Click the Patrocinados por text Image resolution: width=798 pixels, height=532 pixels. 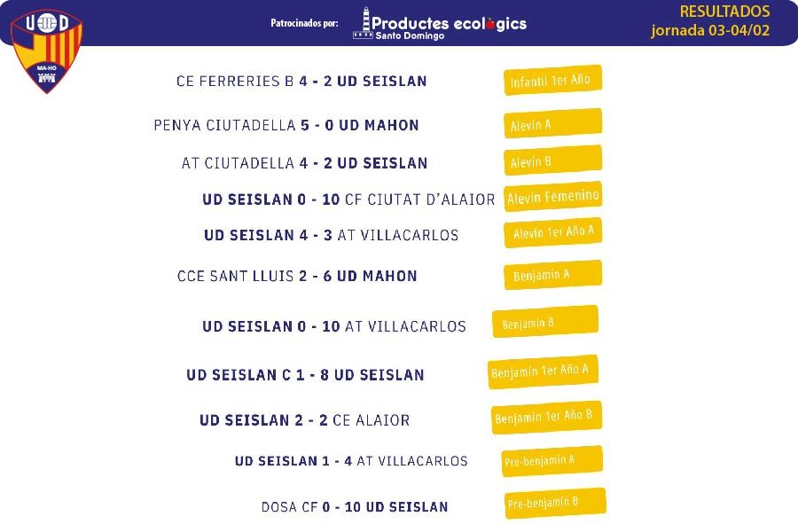click(x=304, y=23)
